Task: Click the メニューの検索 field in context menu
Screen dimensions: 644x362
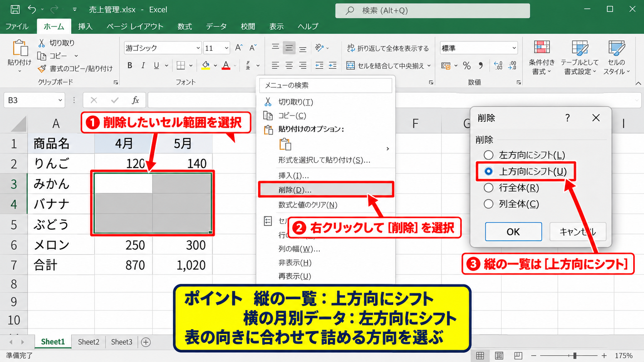Action: point(326,85)
